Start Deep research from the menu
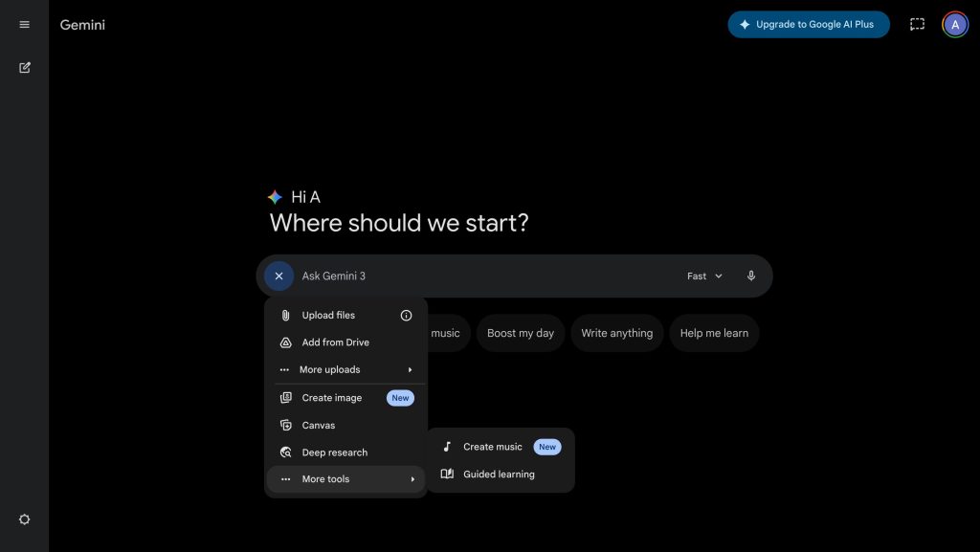980x552 pixels. [334, 453]
